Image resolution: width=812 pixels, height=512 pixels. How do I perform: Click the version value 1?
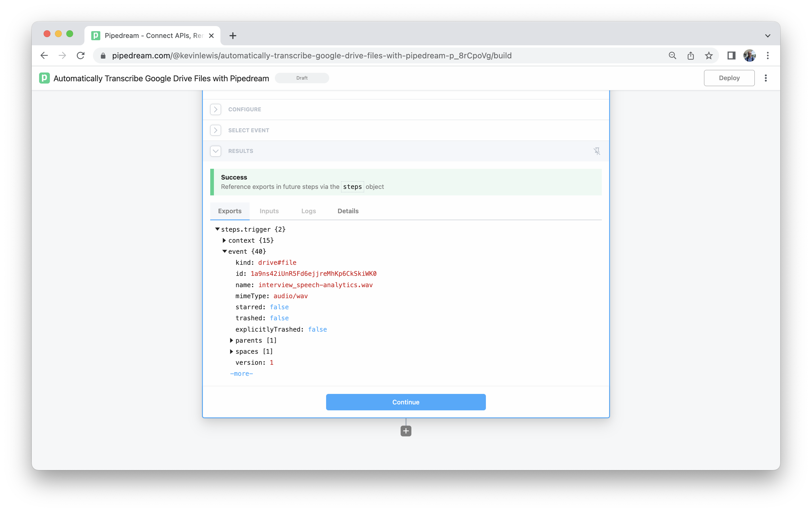(x=271, y=363)
